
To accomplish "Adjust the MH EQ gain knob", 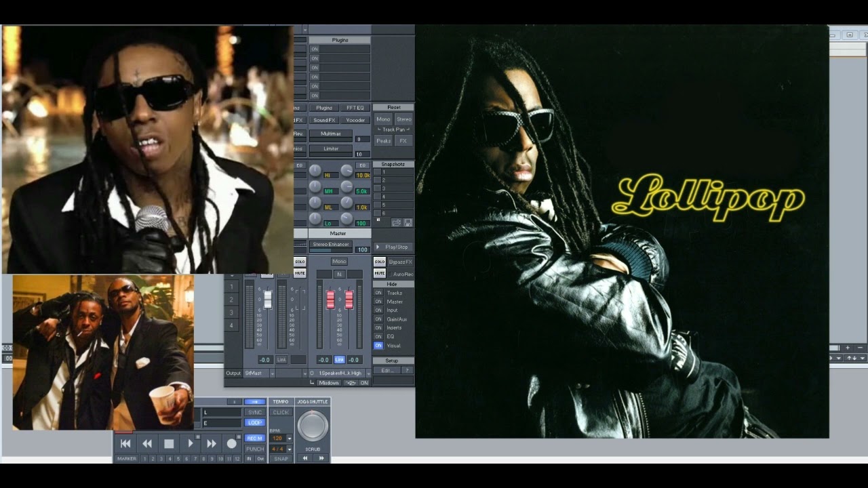I will pos(315,186).
